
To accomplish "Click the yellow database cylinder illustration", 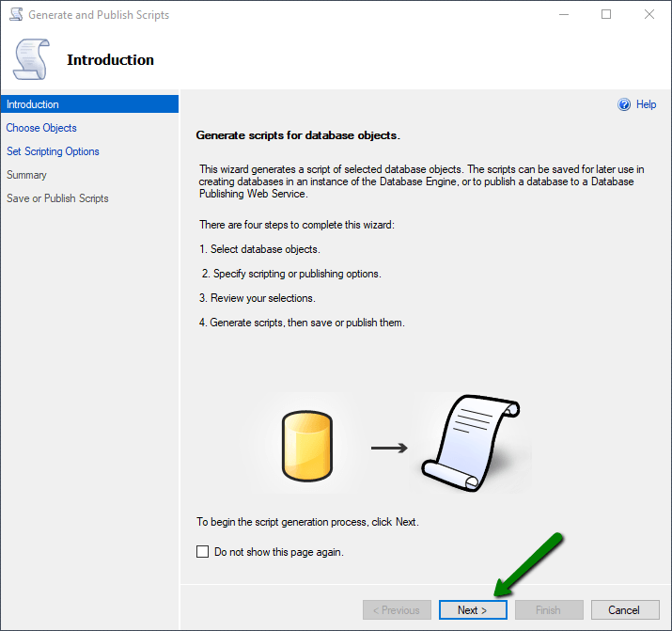I will (307, 446).
